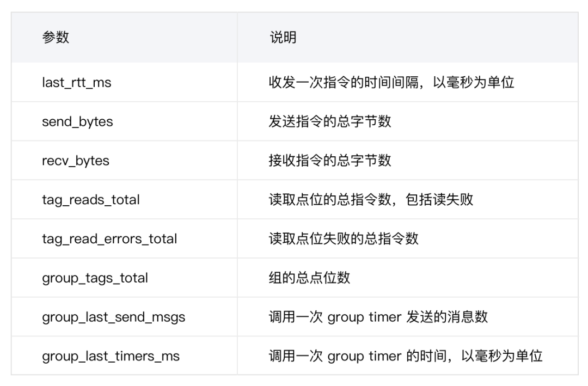Screen dimensions: 588x386
Task: Click the tag_reads_total parameter
Action: (x=91, y=200)
